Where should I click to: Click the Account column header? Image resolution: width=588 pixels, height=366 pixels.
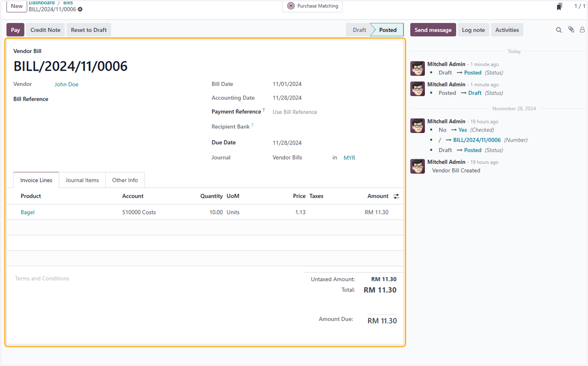point(133,196)
